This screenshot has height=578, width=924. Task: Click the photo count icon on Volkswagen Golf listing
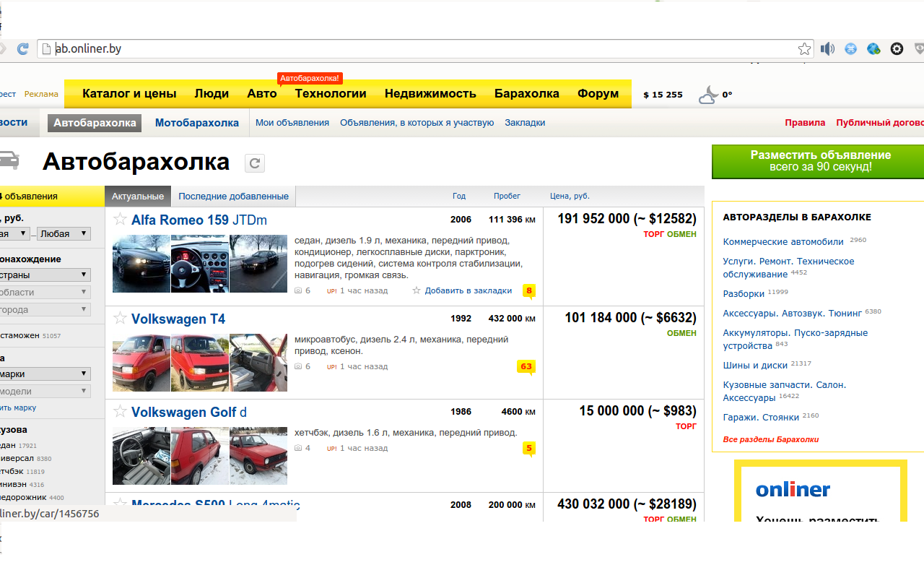pos(298,448)
